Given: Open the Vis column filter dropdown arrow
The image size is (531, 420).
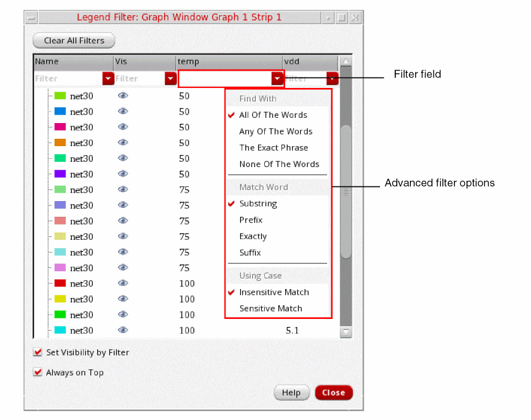Looking at the screenshot, I should [171, 79].
